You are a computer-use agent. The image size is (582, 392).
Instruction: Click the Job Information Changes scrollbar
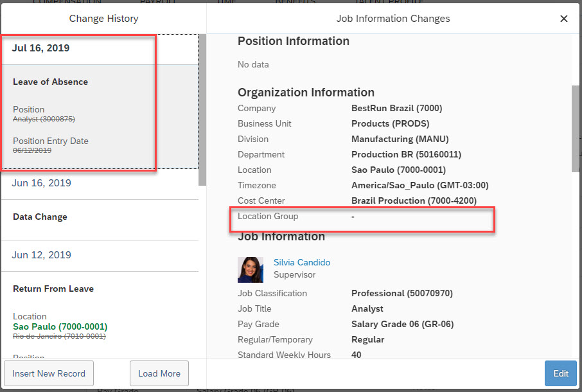[576, 129]
